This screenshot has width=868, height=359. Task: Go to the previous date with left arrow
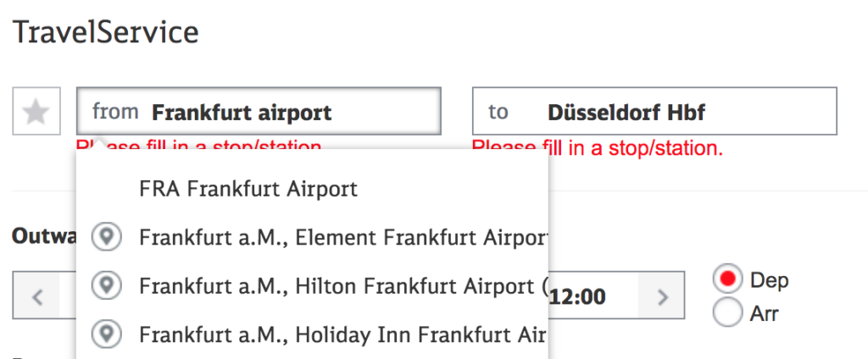point(37,297)
